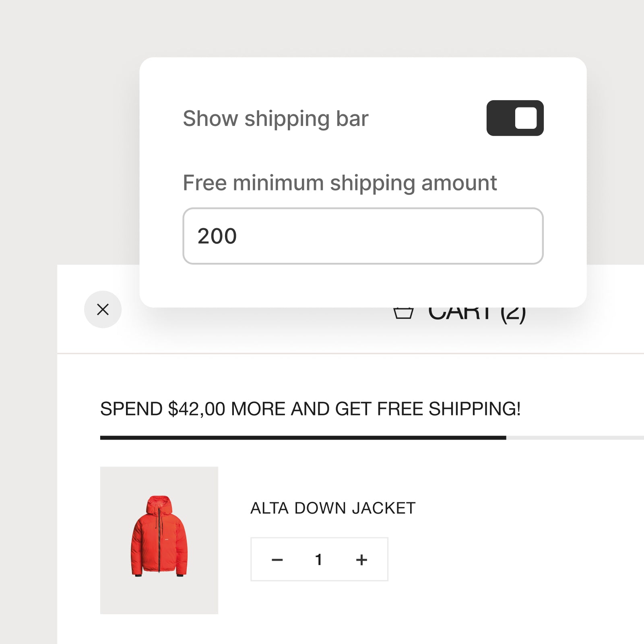The image size is (644, 644).
Task: Close the cart drawer with the X
Action: (103, 309)
